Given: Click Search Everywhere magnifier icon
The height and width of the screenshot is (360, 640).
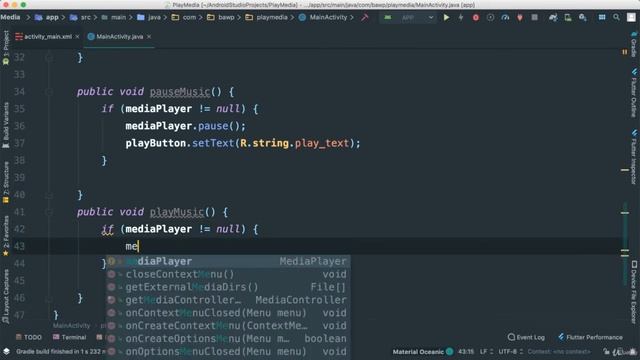Looking at the screenshot, I should [x=616, y=18].
